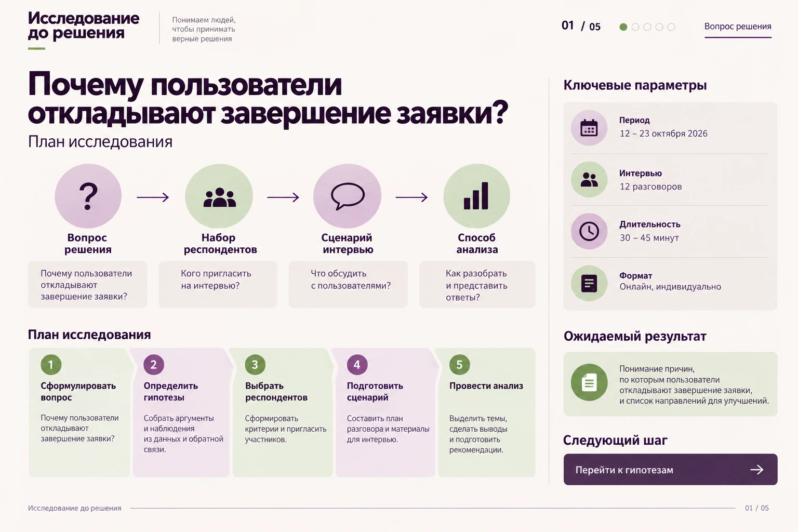
Task: Open the Определить гипотезы plan card
Action: point(181,413)
